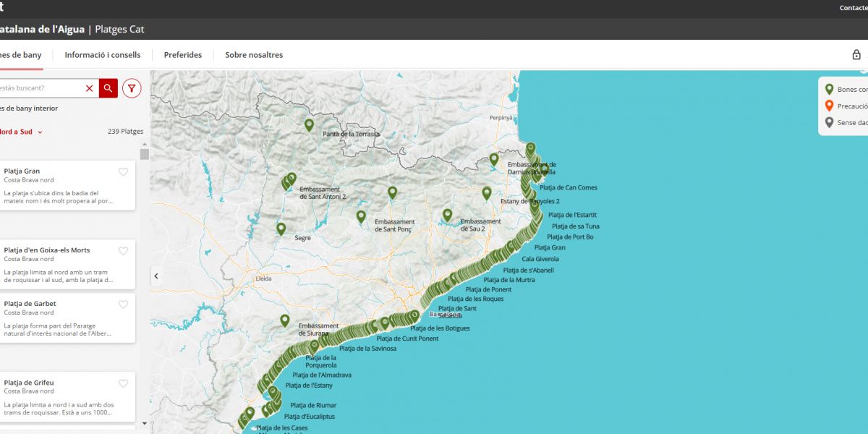
Task: Switch to the Informació i consells tab
Action: 103,55
